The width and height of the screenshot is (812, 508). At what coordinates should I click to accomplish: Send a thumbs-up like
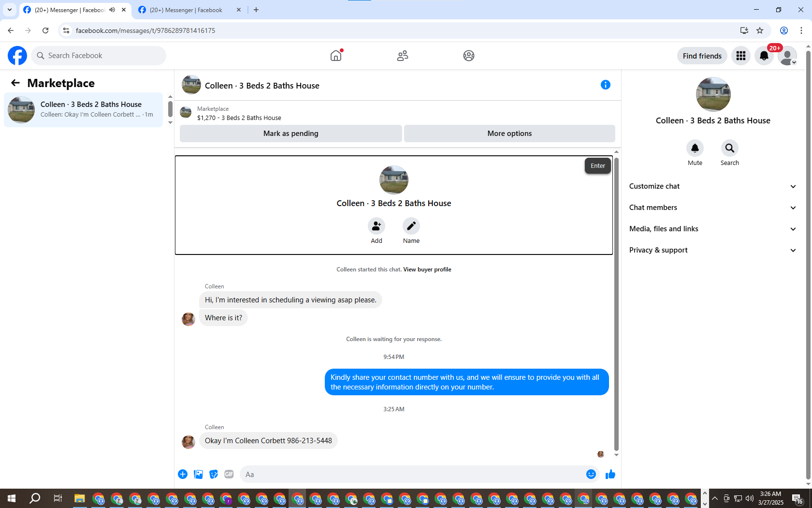pyautogui.click(x=610, y=474)
